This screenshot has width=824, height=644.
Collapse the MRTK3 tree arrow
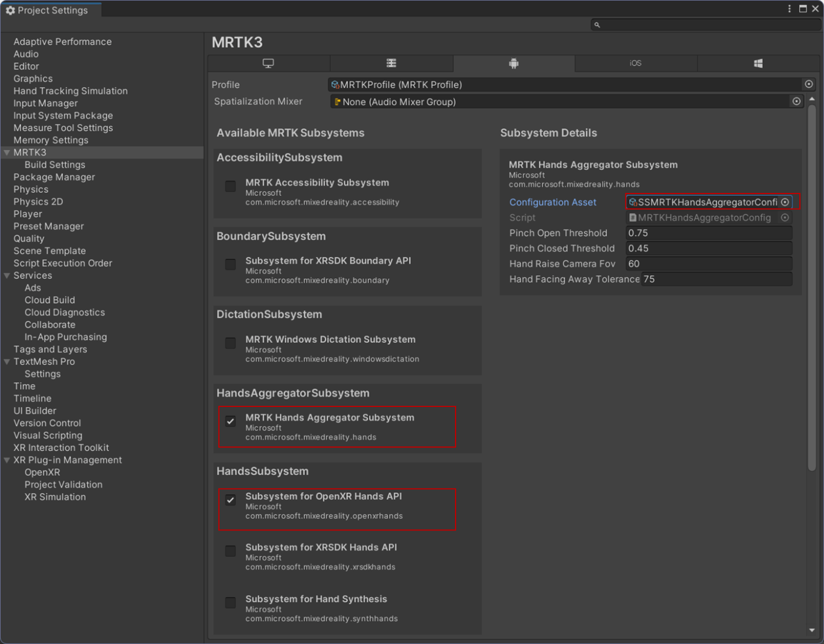tap(7, 152)
